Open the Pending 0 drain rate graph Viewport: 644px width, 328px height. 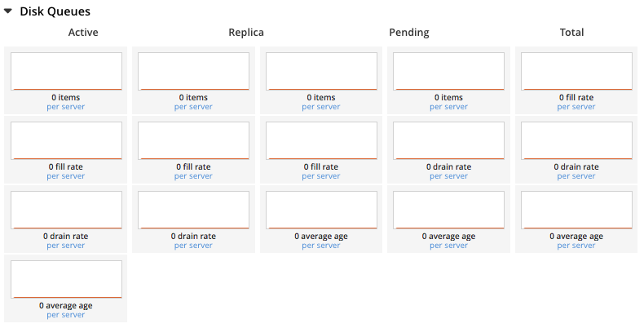pos(448,140)
